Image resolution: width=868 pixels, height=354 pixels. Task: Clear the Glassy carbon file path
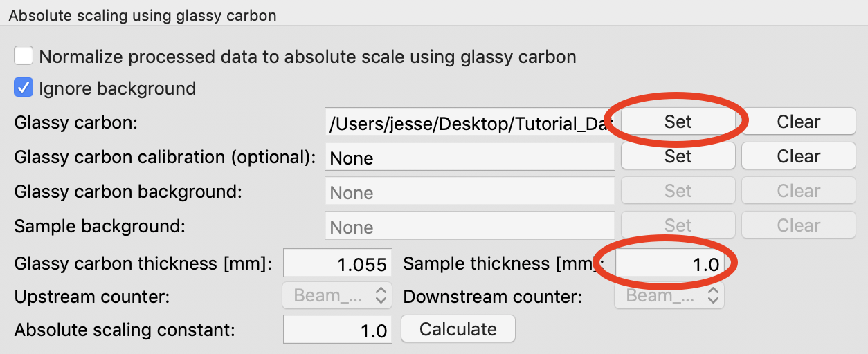(798, 122)
